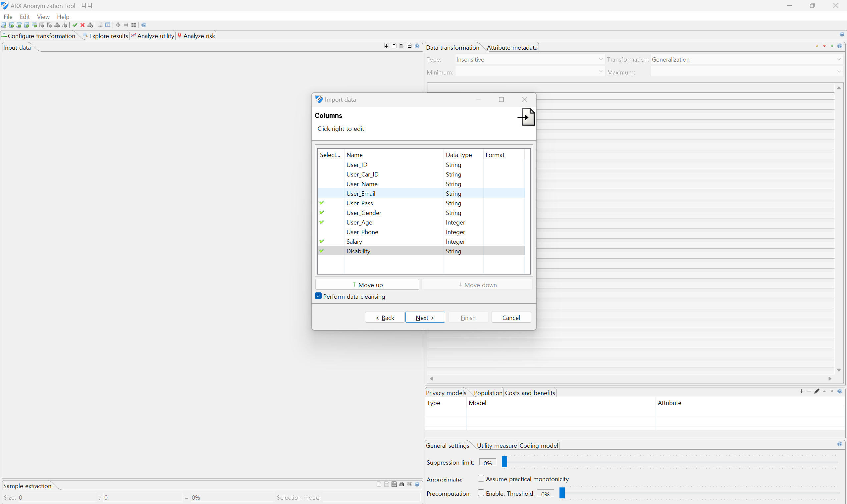This screenshot has width=847, height=504.
Task: Open the Transformation dropdown showing Generalization
Action: pos(746,59)
